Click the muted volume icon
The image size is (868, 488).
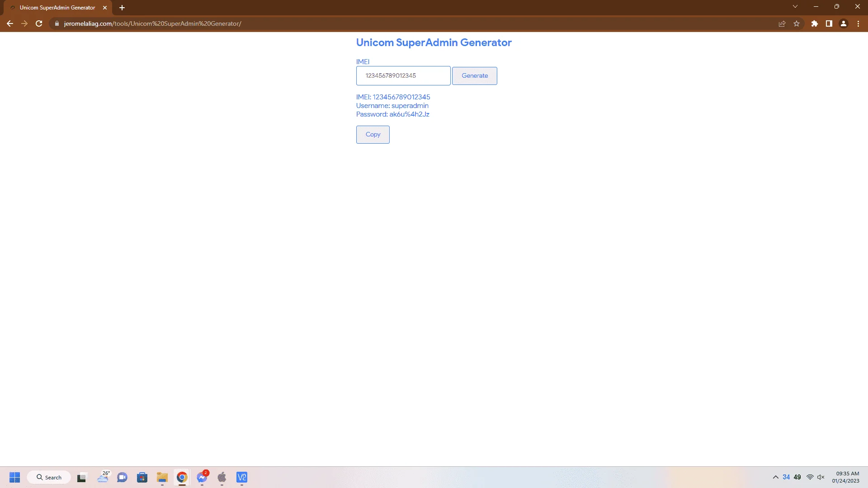tap(821, 477)
